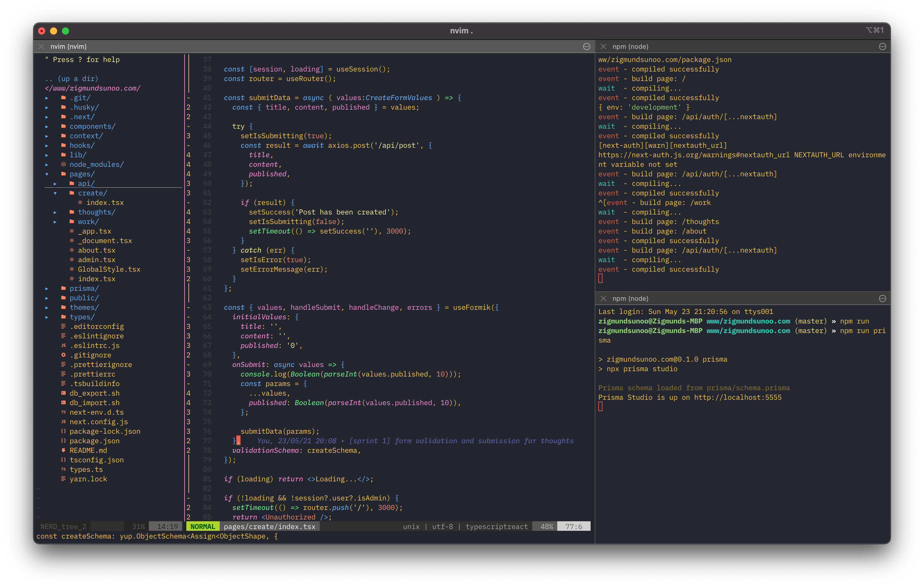Image resolution: width=924 pixels, height=588 pixels.
Task: Click shell icon beside db_export.sh
Action: pos(64,393)
